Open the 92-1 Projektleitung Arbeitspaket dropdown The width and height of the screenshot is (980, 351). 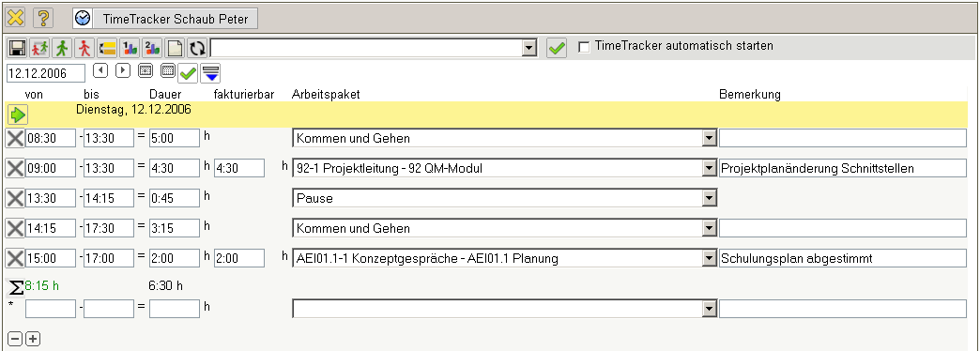(709, 168)
